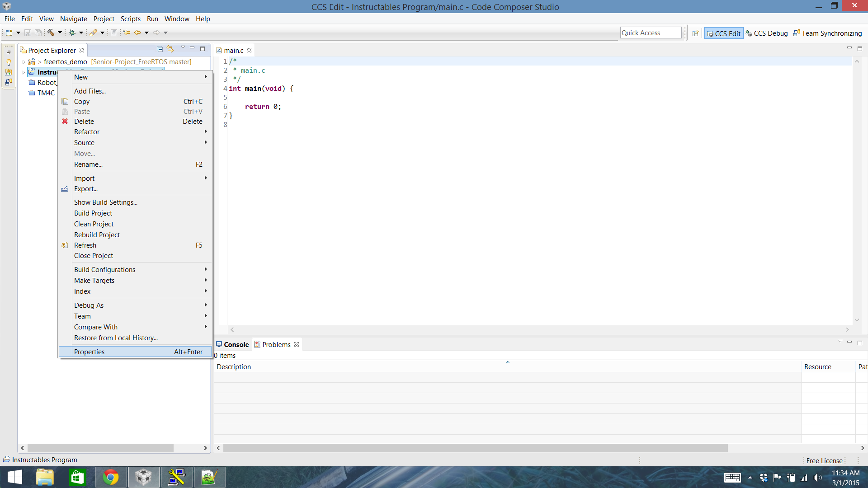This screenshot has width=868, height=488.
Task: Select Properties from the context menu
Action: tap(135, 352)
